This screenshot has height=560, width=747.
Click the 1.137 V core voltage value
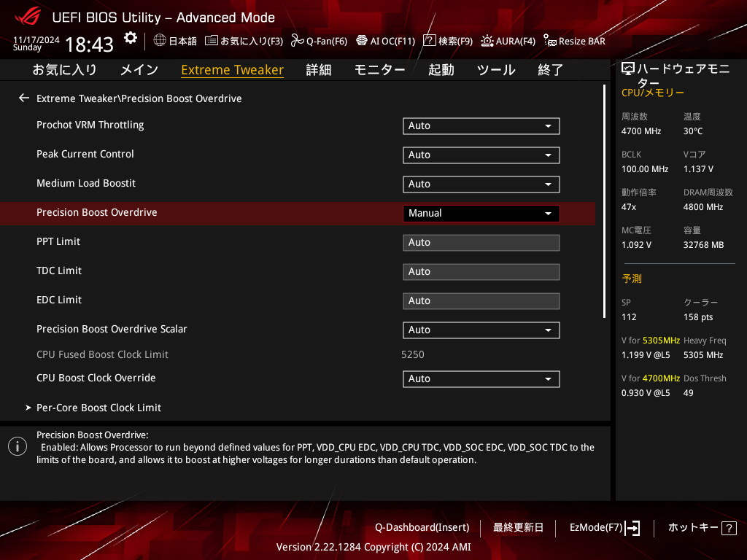tap(698, 169)
